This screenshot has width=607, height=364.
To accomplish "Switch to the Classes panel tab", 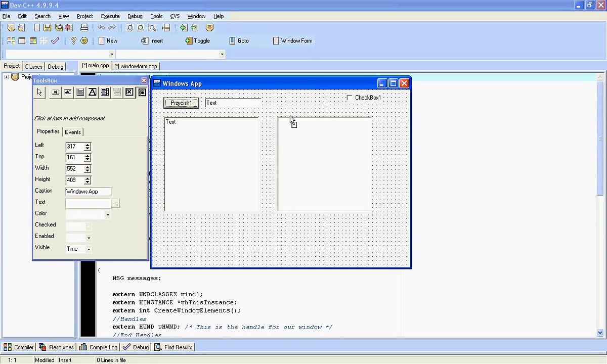I will (34, 67).
